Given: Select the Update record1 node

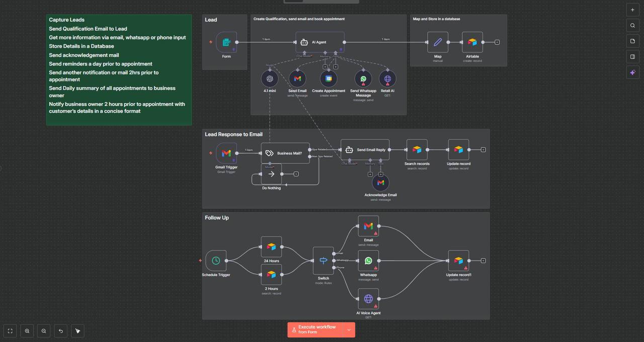Looking at the screenshot, I should pos(458,260).
